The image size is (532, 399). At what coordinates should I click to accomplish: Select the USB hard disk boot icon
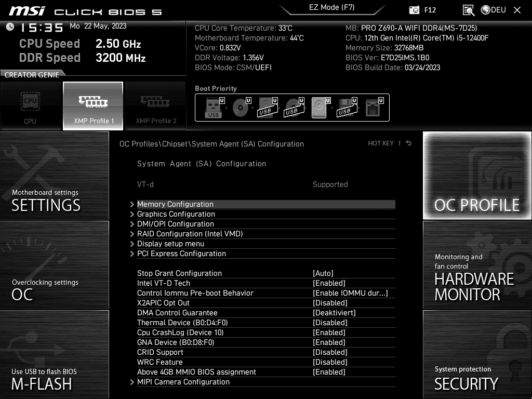(x=268, y=108)
